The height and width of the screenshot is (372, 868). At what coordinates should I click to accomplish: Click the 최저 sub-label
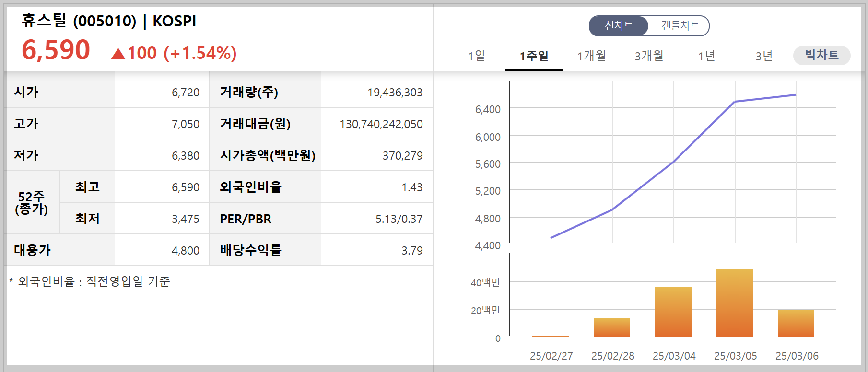tap(87, 219)
